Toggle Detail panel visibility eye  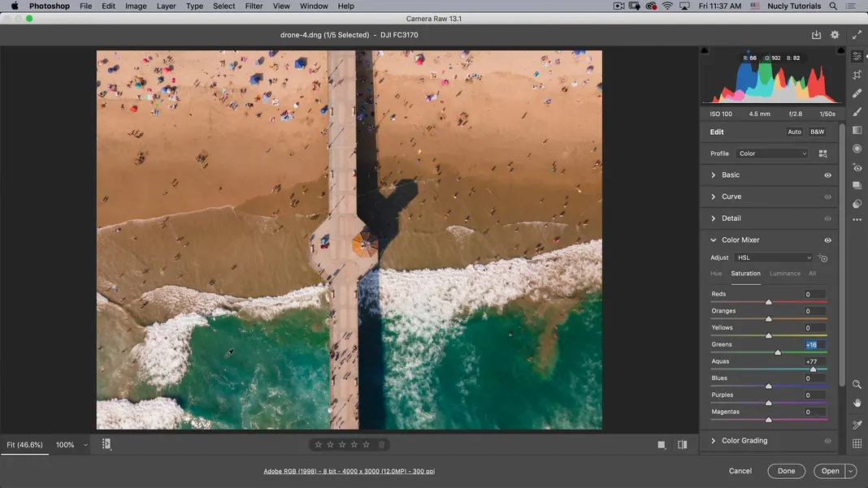[827, 218]
